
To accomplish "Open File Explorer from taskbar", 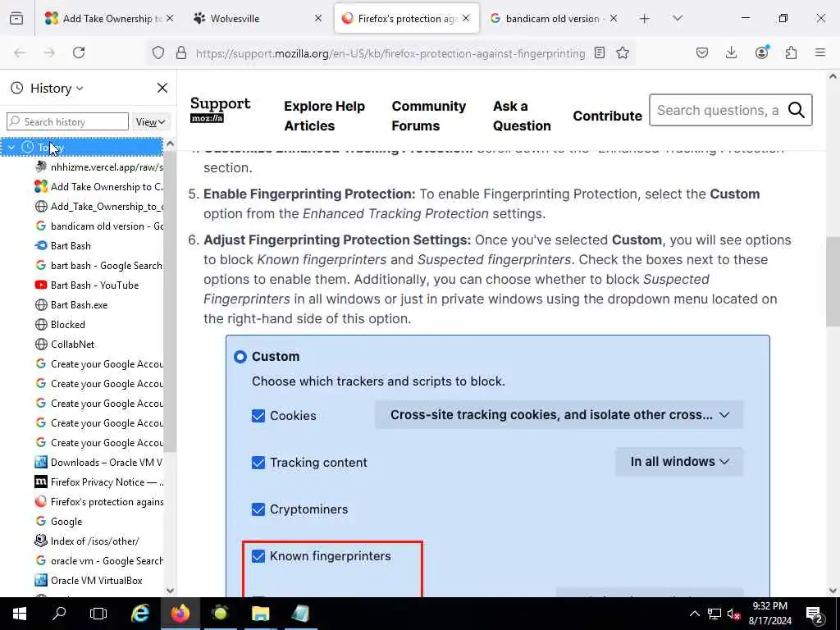I will 260,614.
